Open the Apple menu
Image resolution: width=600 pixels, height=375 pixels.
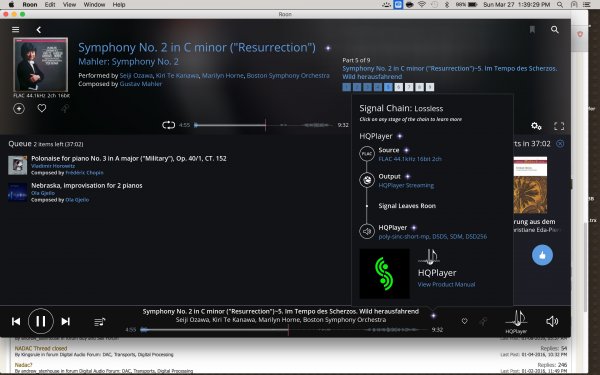coord(11,5)
